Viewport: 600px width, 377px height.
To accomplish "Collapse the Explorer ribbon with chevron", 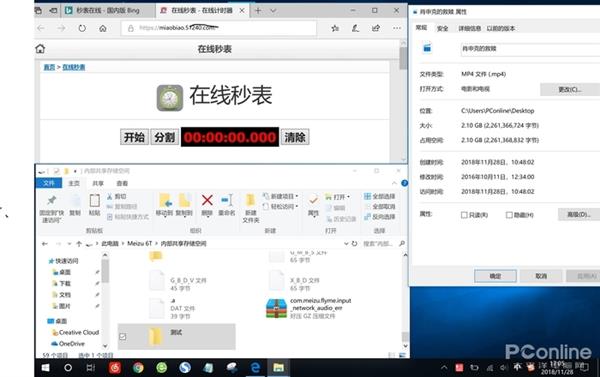I will point(394,183).
